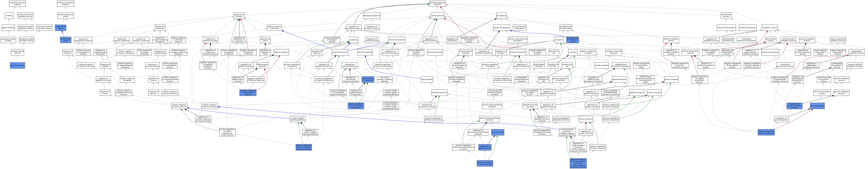
Task: Select blue 'positive regulation of glucose import' node
Action: [x=485, y=163]
